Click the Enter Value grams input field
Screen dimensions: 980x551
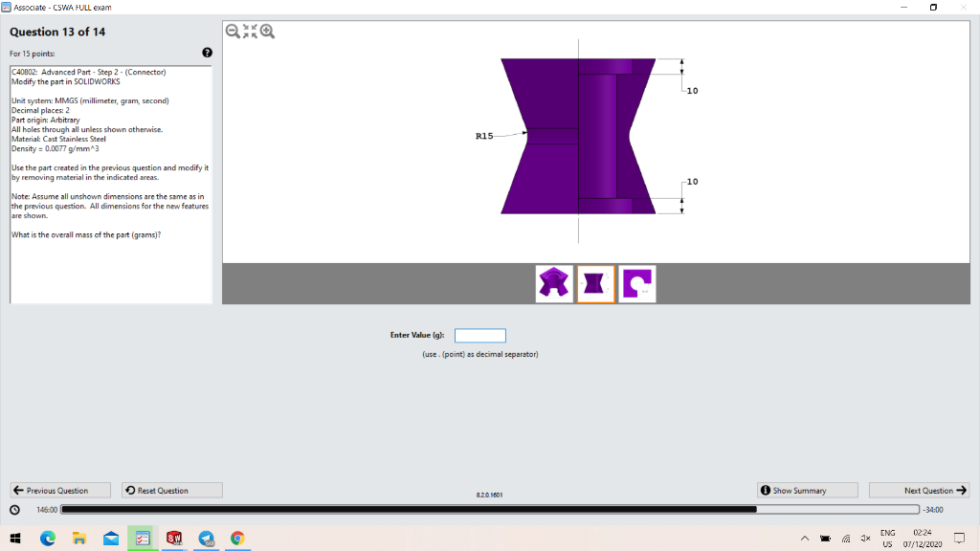(x=480, y=335)
